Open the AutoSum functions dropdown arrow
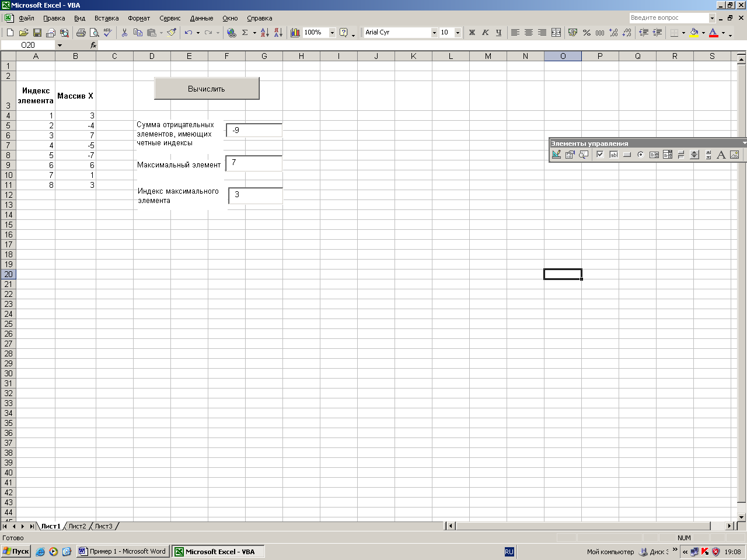Image resolution: width=747 pixels, height=560 pixels. click(x=254, y=33)
